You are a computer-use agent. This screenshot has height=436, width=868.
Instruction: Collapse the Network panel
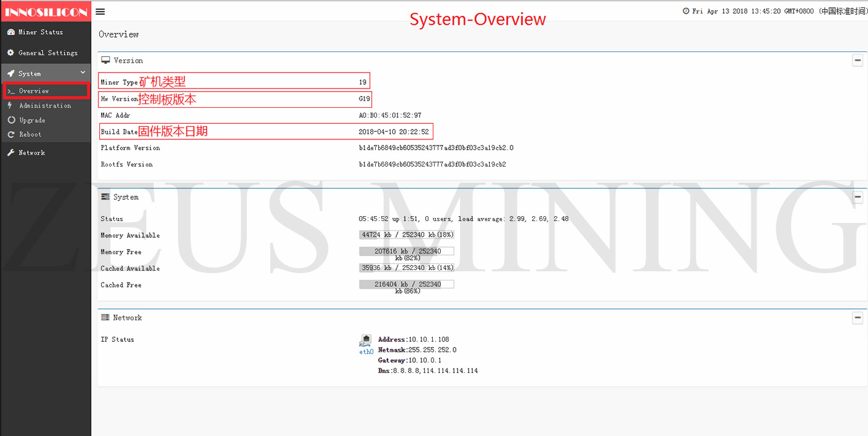point(857,318)
